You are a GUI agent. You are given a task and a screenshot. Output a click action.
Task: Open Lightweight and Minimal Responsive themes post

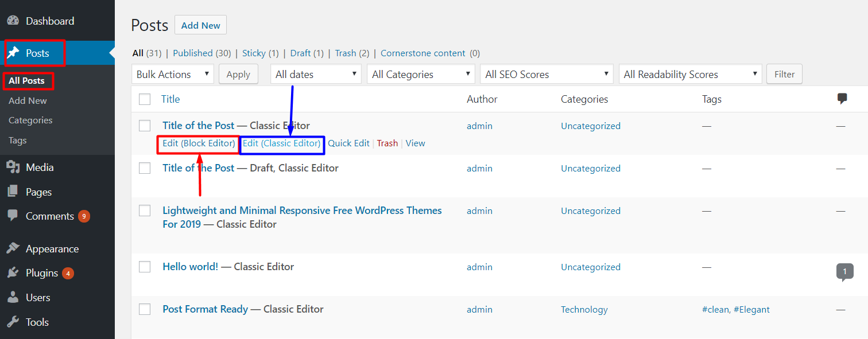pos(302,217)
